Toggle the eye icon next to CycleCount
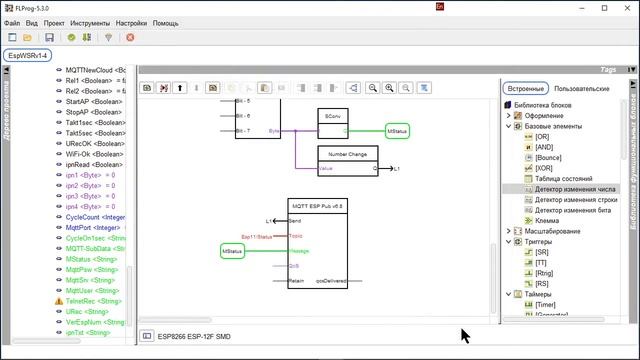 [x=59, y=217]
